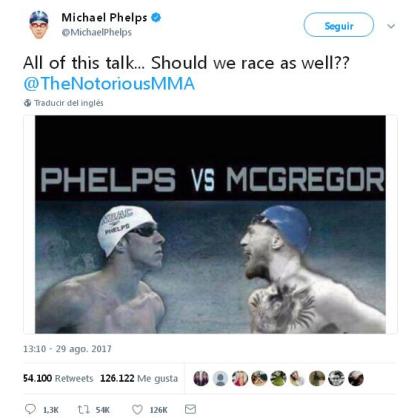Screen dimensions: 403x418
Task: Like the tweet with heart icon
Action: pos(137,409)
